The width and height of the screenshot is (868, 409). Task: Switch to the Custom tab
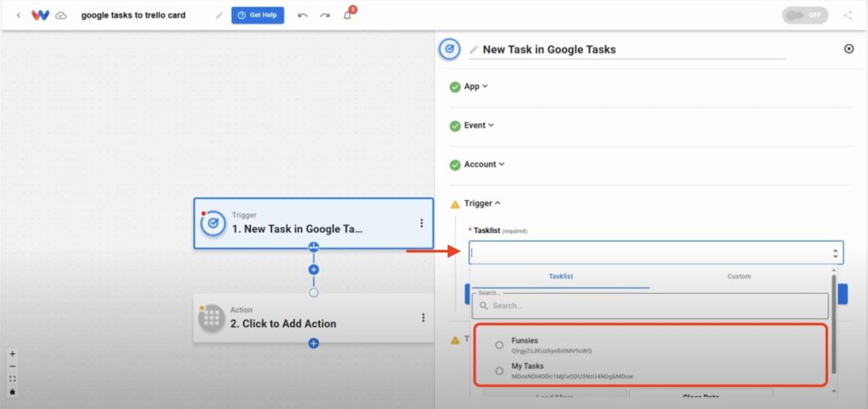pos(739,276)
